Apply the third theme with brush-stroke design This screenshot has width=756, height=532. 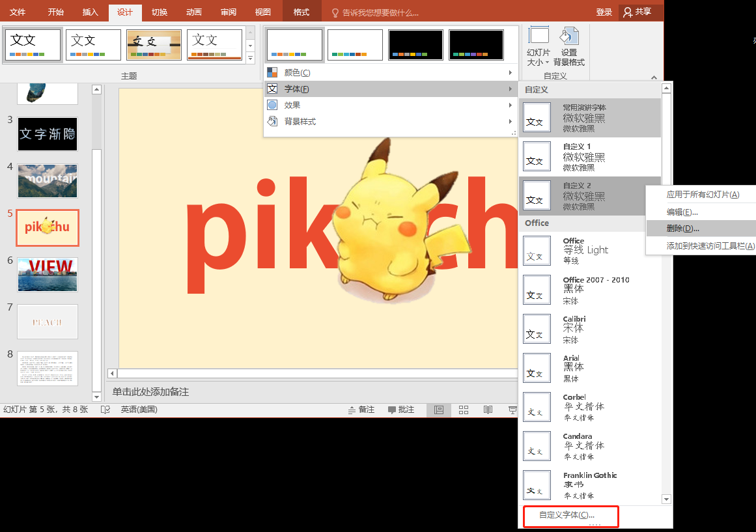click(154, 45)
